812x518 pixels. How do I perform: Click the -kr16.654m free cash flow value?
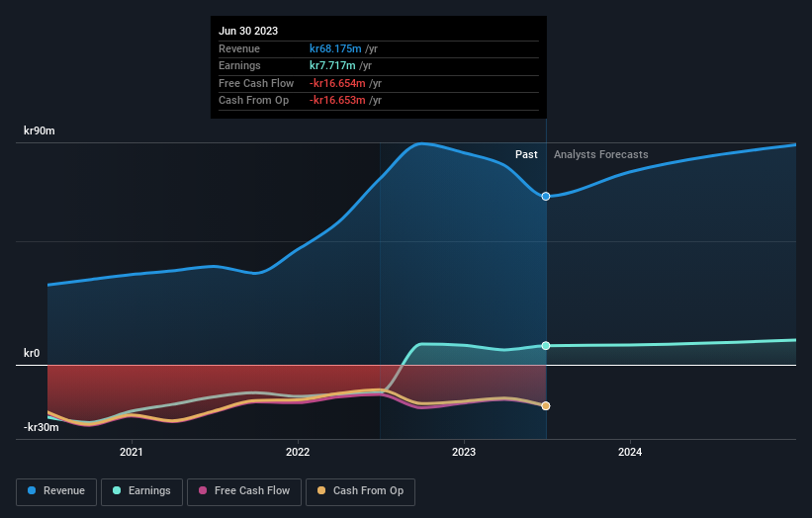point(337,83)
